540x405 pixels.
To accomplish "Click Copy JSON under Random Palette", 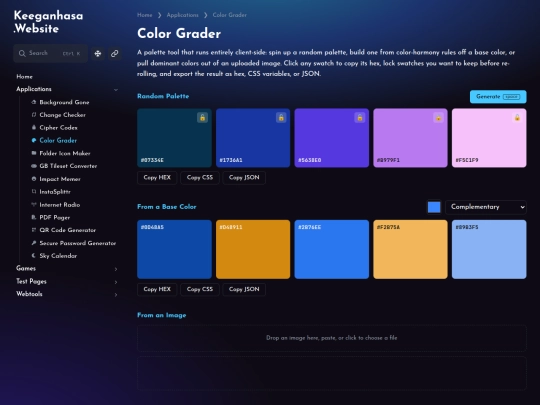I will pyautogui.click(x=244, y=178).
